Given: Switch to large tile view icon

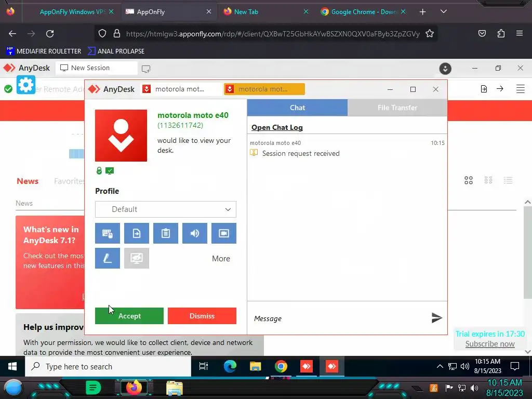Looking at the screenshot, I should point(469,180).
